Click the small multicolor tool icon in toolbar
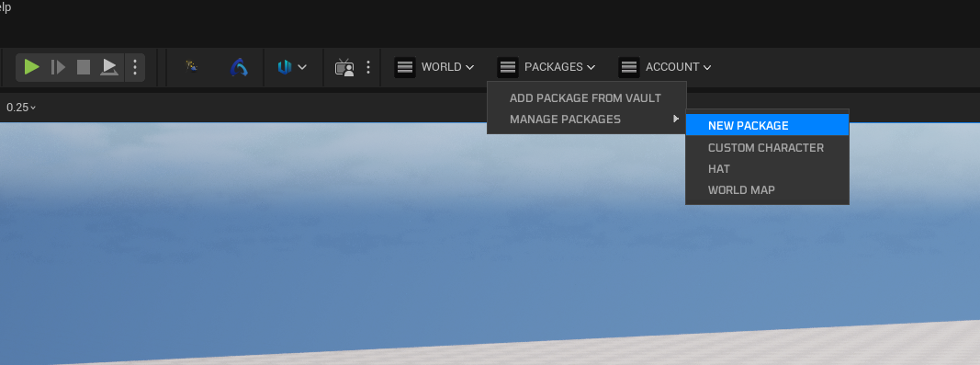The image size is (980, 365). click(x=193, y=66)
